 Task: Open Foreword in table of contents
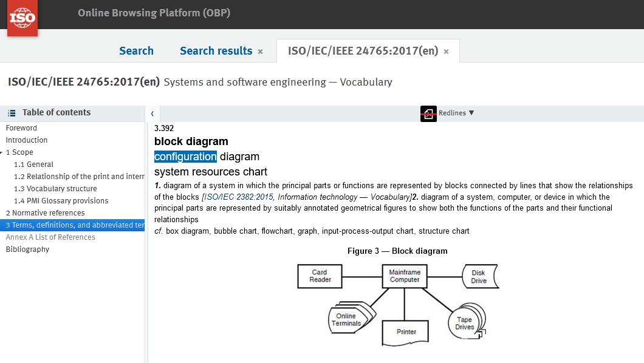point(21,128)
